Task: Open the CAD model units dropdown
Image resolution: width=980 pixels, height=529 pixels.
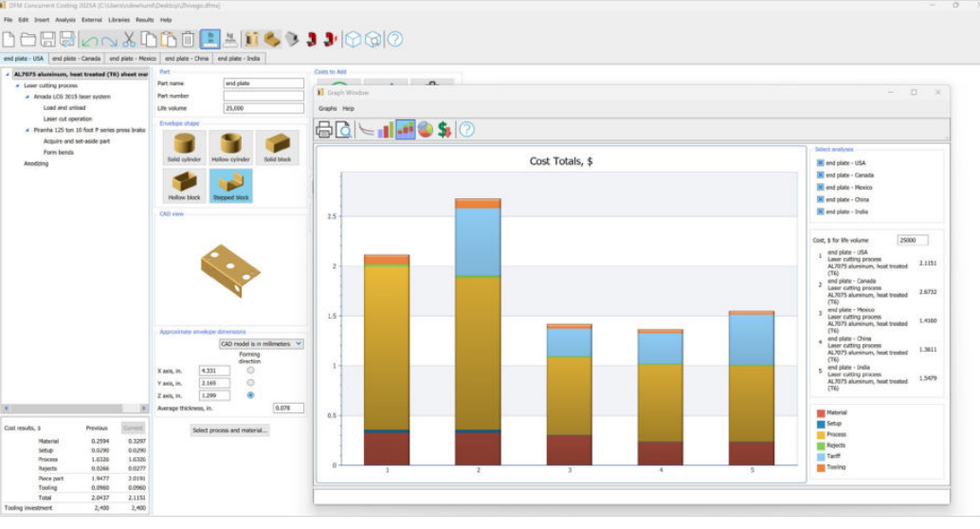Action: [x=262, y=343]
